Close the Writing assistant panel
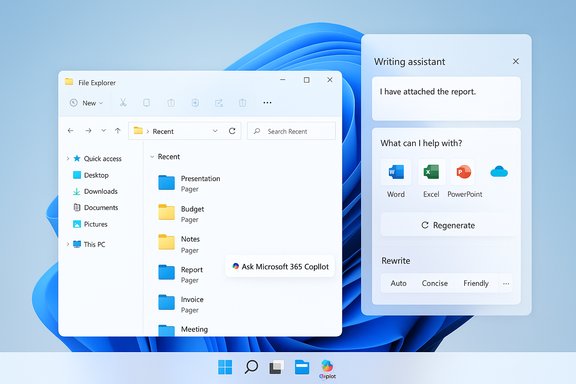The image size is (576, 384). tap(516, 61)
